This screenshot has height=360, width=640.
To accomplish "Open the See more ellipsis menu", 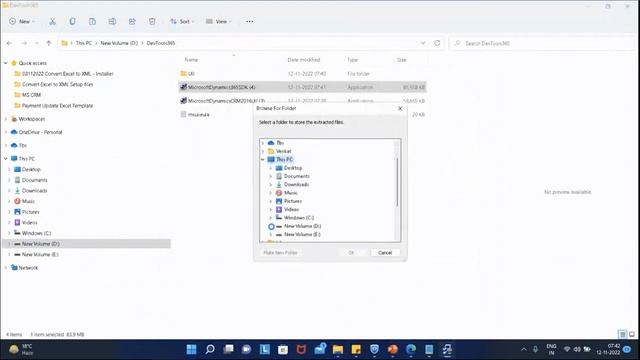I will coord(249,21).
